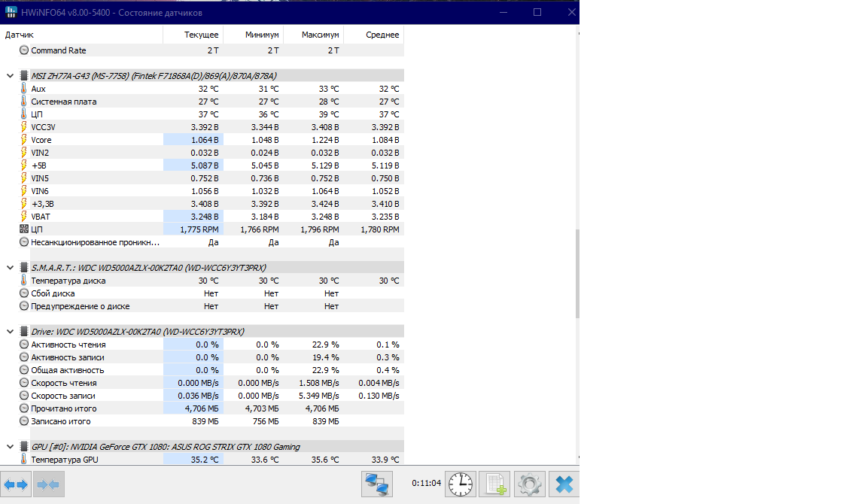
Task: Click the Минимум column header
Action: pyautogui.click(x=253, y=35)
